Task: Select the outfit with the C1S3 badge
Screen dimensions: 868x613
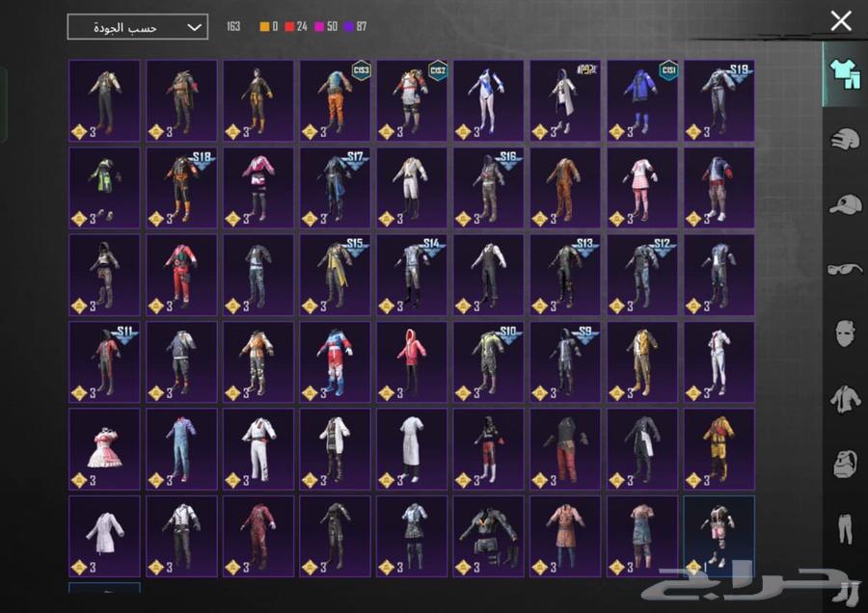Action: (335, 101)
